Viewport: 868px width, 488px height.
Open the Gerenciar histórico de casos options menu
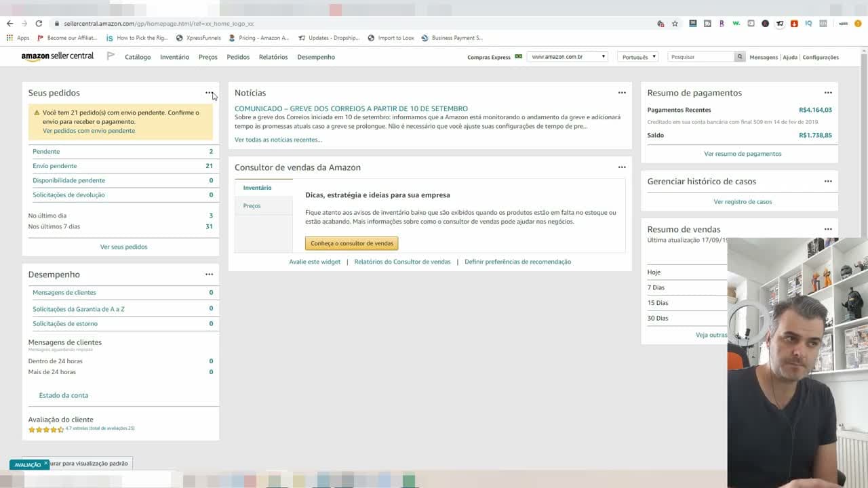tap(828, 181)
